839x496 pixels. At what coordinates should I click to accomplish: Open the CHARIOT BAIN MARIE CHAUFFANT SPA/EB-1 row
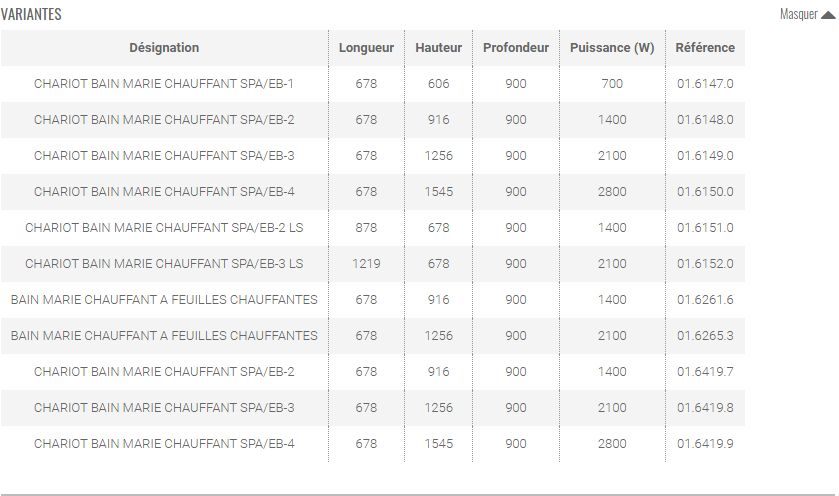[x=164, y=84]
